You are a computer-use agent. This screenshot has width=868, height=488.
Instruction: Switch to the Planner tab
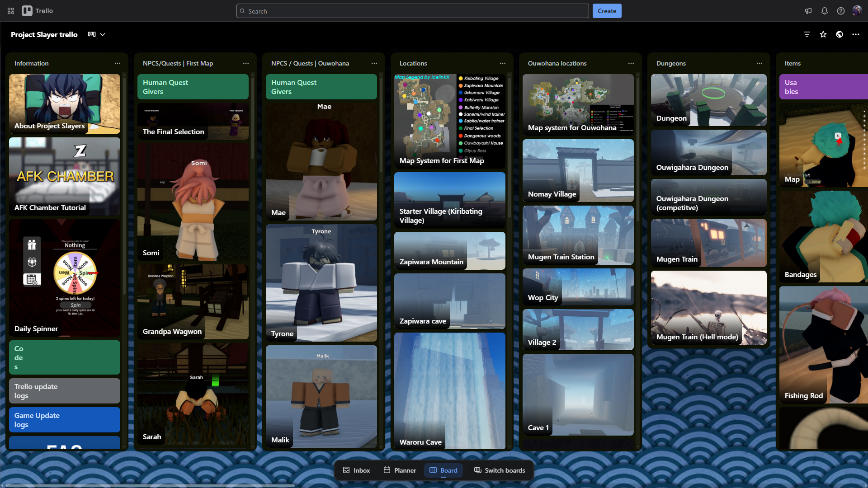click(x=400, y=470)
